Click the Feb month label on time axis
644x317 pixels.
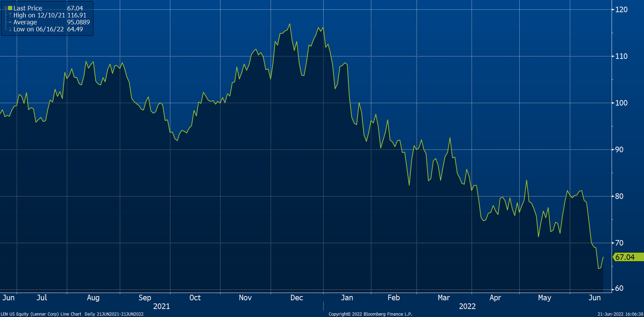tap(394, 297)
